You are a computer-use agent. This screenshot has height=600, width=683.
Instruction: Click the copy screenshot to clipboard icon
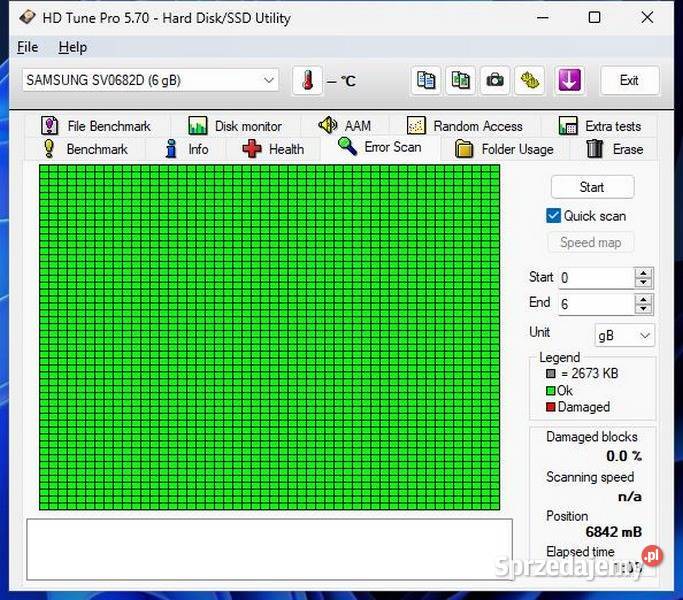[460, 80]
